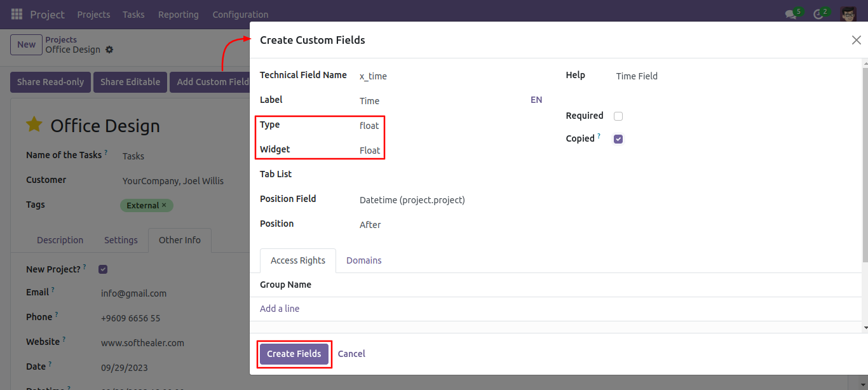Show help tooltip for Phone
Image resolution: width=868 pixels, height=390 pixels.
[x=57, y=315]
